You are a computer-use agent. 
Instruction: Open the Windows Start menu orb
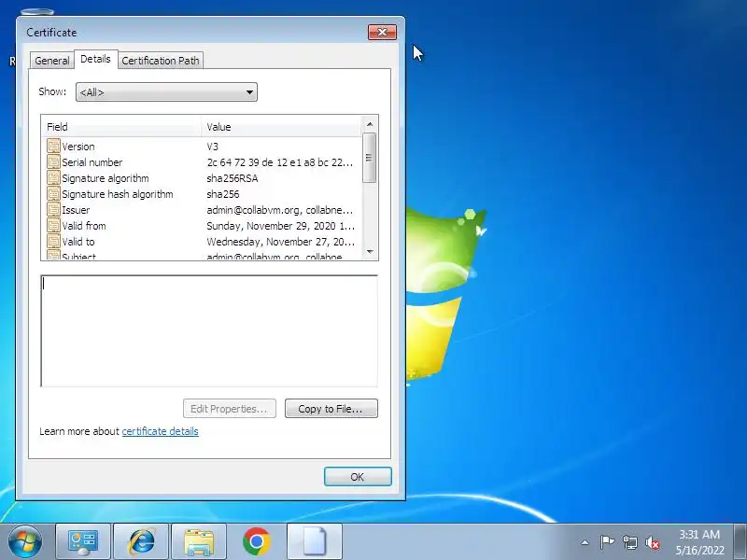point(25,541)
